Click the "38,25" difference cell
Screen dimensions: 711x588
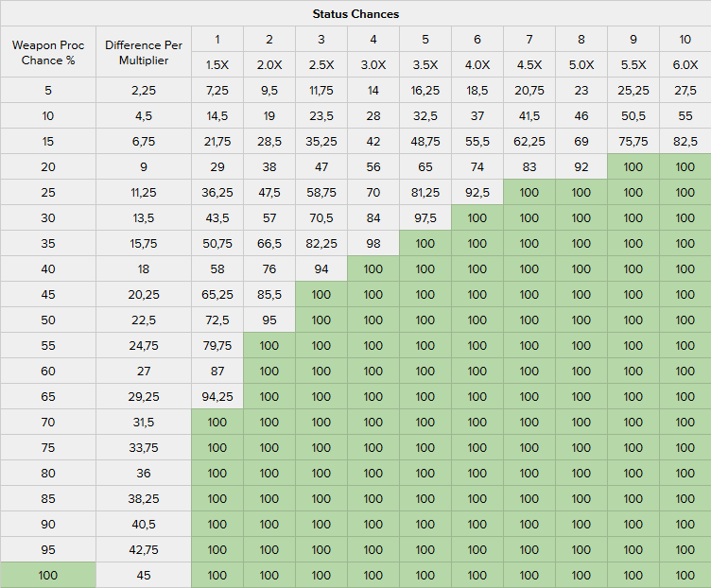pyautogui.click(x=144, y=499)
